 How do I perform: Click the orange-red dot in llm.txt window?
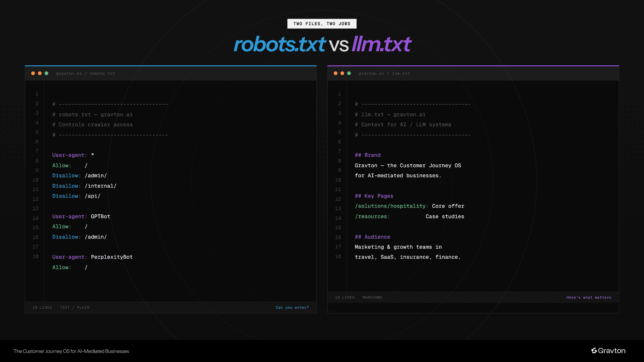(x=336, y=73)
